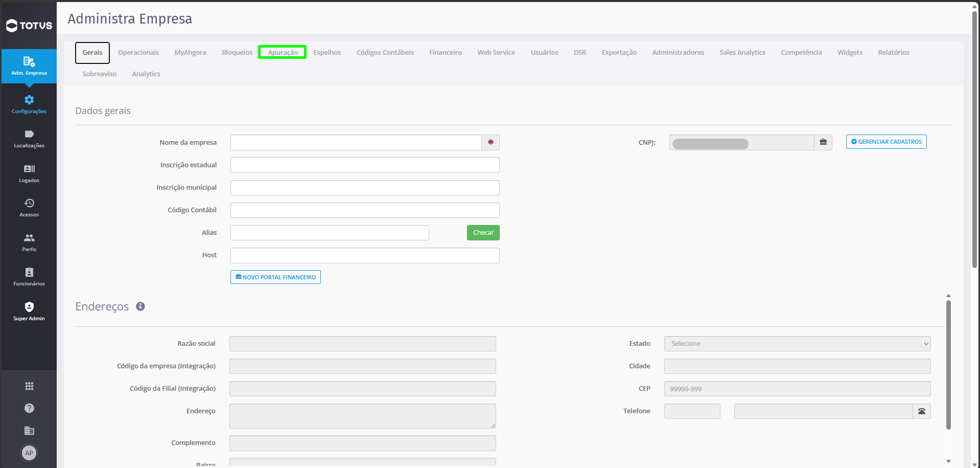Click the Endereços info icon
Viewport: 980px width, 468px height.
click(x=141, y=306)
